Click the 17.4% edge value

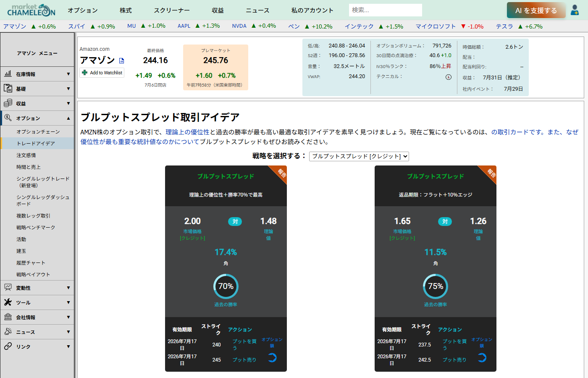pyautogui.click(x=226, y=252)
